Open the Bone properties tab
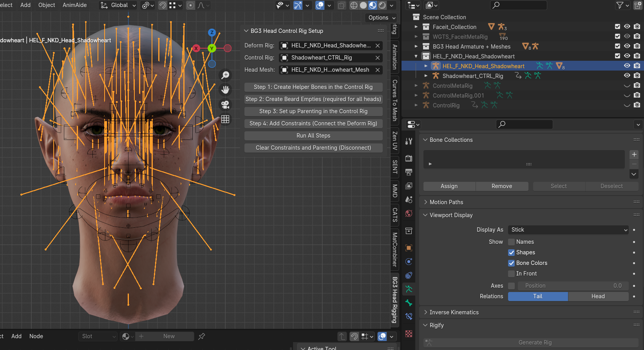This screenshot has width=644, height=350. tap(409, 303)
